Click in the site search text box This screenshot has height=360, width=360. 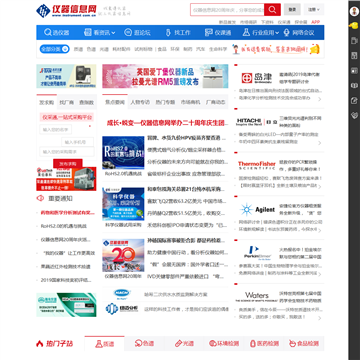[227, 10]
